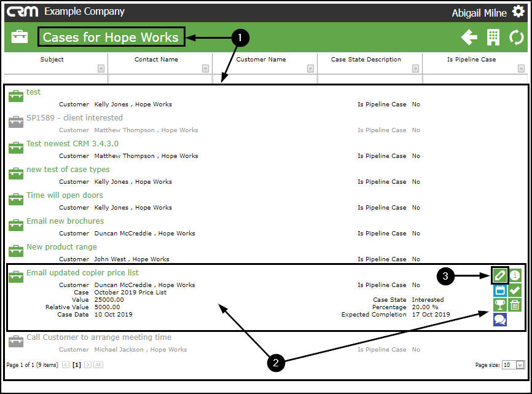Open settings gear next to Abigail Milne
The image size is (532, 394).
[x=518, y=12]
